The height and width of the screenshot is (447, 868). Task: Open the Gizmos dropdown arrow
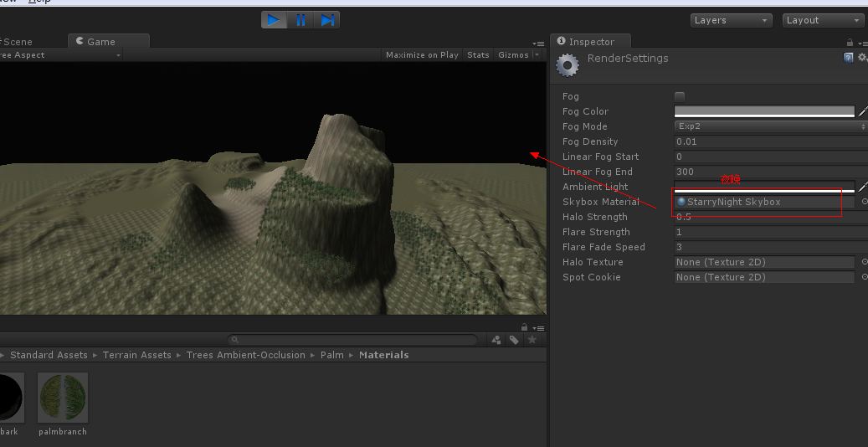[x=537, y=55]
